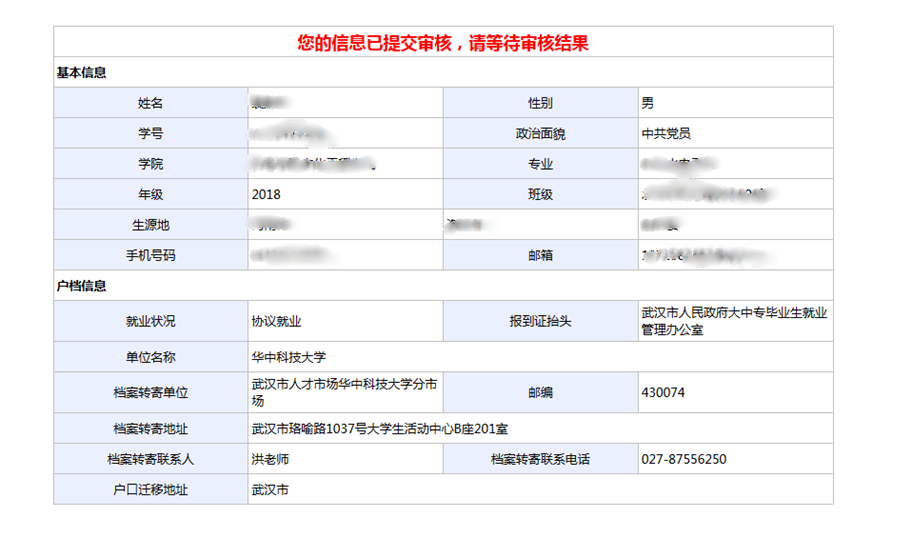Click the phone number 027-87556250
This screenshot has height=538, width=913.
(683, 459)
